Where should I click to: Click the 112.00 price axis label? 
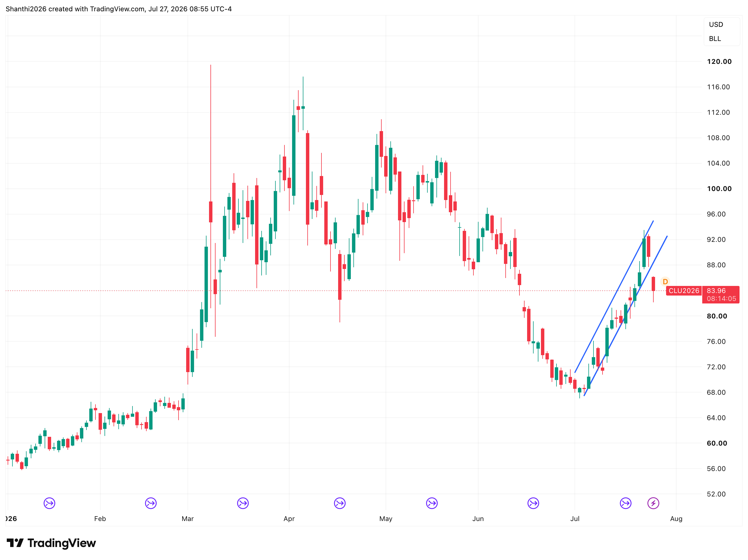718,112
